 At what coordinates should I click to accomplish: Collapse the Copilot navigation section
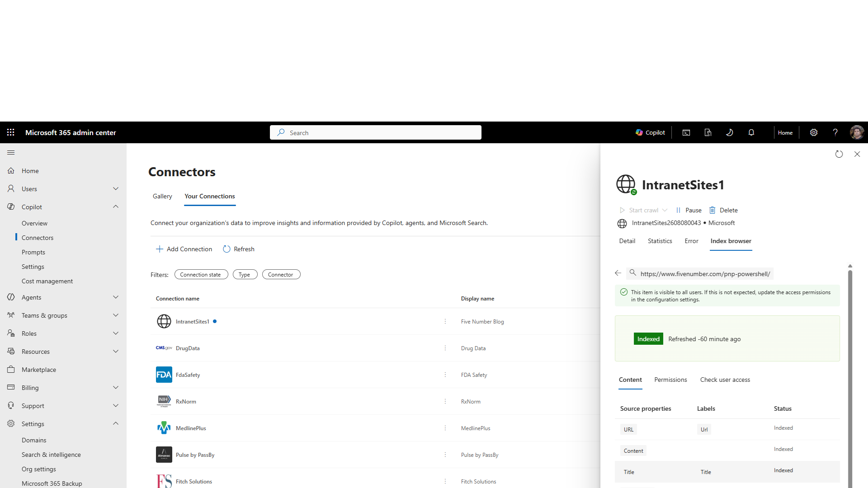tap(116, 207)
